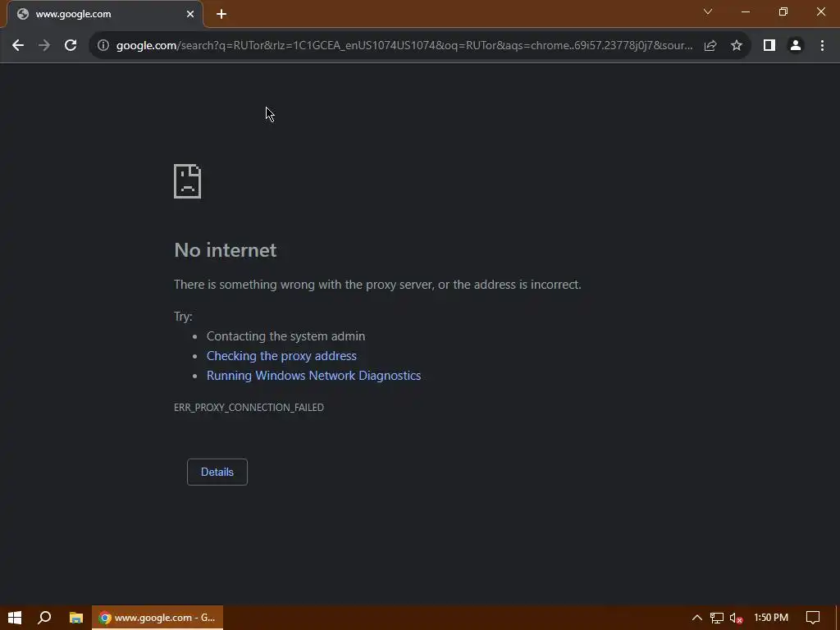The width and height of the screenshot is (840, 630).
Task: Expand the tab search chevron
Action: [x=708, y=11]
